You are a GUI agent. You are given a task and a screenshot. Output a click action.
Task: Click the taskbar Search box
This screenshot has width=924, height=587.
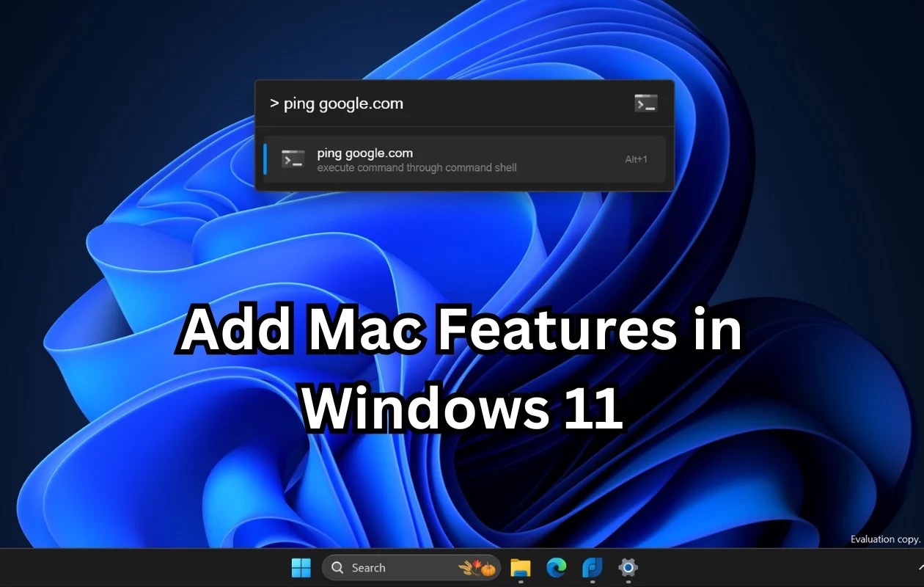411,567
